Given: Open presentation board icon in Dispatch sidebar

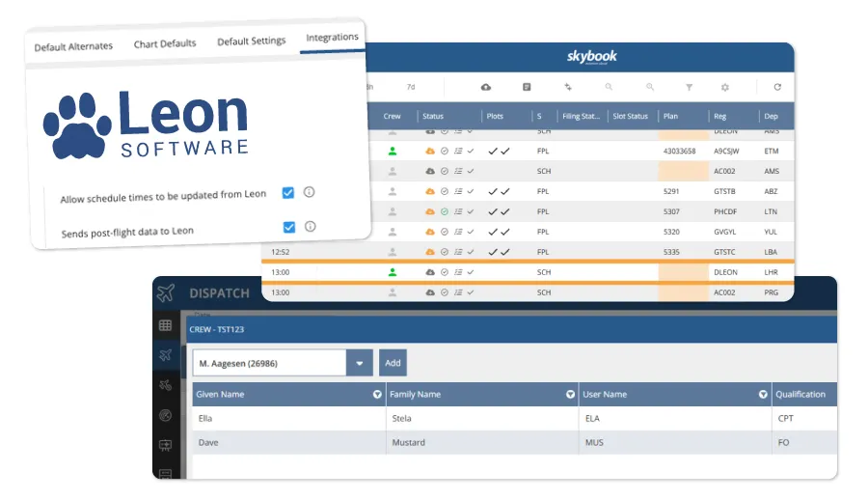Looking at the screenshot, I should click(165, 445).
